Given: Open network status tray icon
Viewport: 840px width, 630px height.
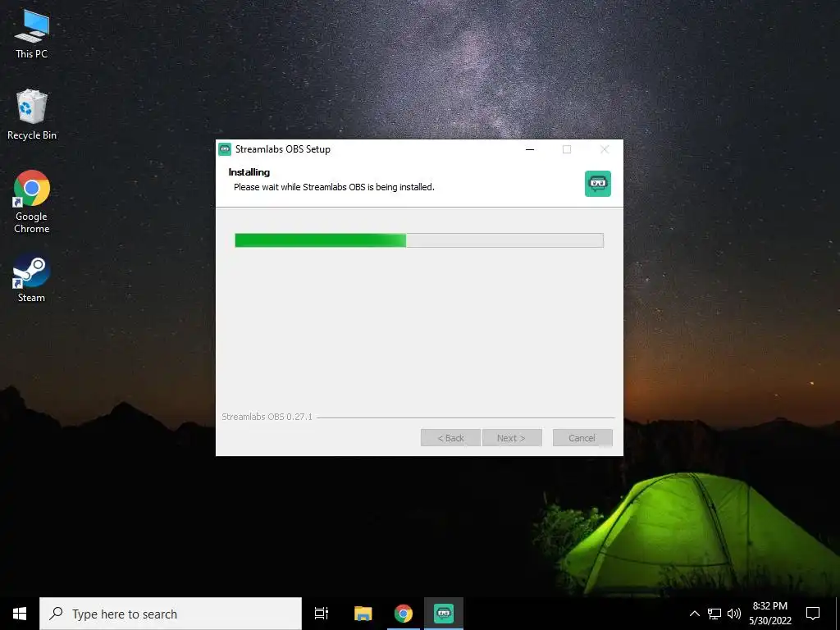Looking at the screenshot, I should pyautogui.click(x=714, y=614).
